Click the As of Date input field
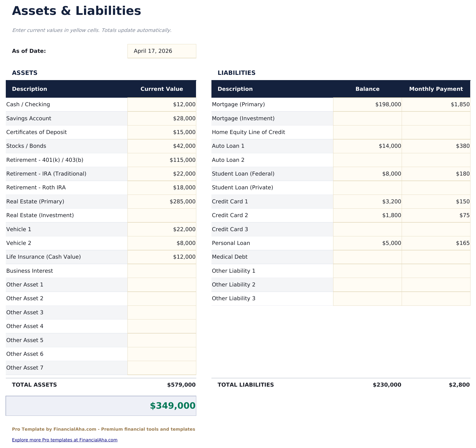 click(x=162, y=51)
